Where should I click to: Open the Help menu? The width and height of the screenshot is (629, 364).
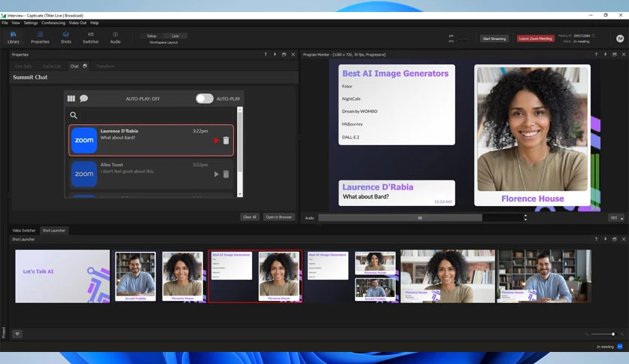point(94,23)
